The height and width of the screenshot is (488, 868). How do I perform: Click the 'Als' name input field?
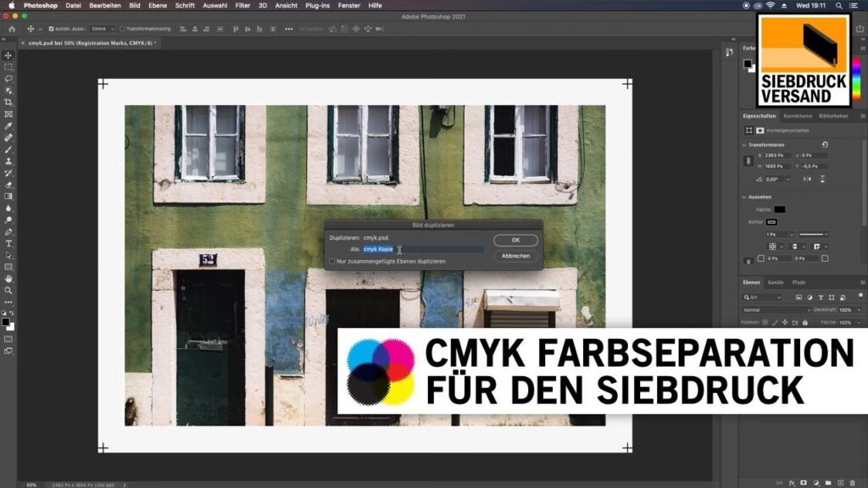(x=424, y=249)
